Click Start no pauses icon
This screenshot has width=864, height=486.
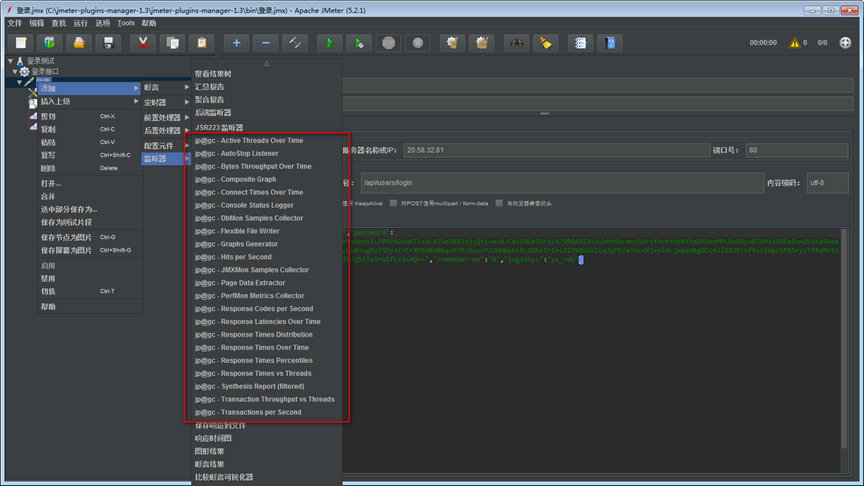[x=359, y=43]
